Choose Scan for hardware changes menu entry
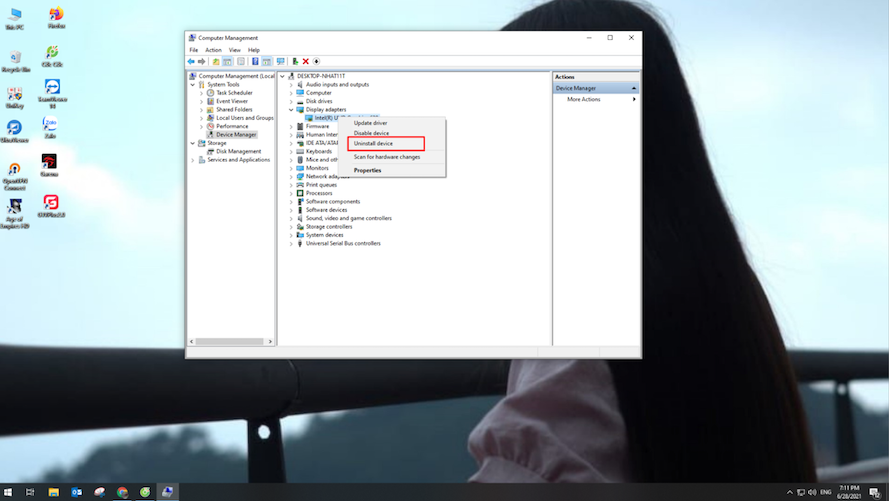This screenshot has width=889, height=501. (x=392, y=157)
